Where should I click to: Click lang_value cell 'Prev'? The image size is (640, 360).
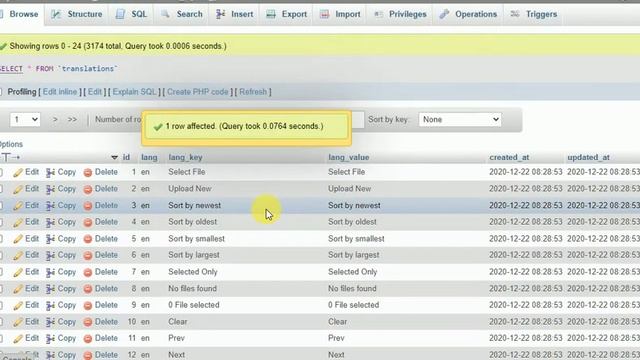pos(336,338)
